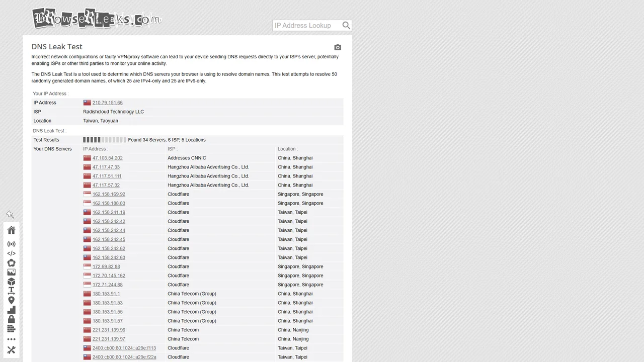Open DNS server 172.70.145.162 link
The image size is (644, 362).
pos(109,276)
